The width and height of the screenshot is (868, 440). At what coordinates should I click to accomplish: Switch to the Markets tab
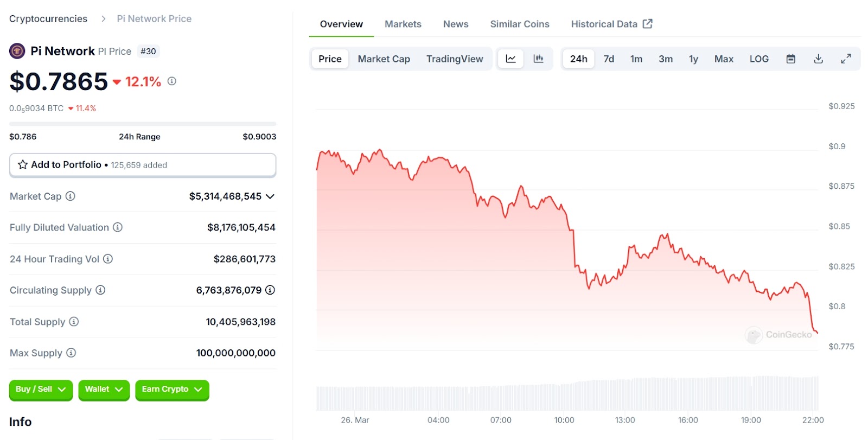coord(403,24)
